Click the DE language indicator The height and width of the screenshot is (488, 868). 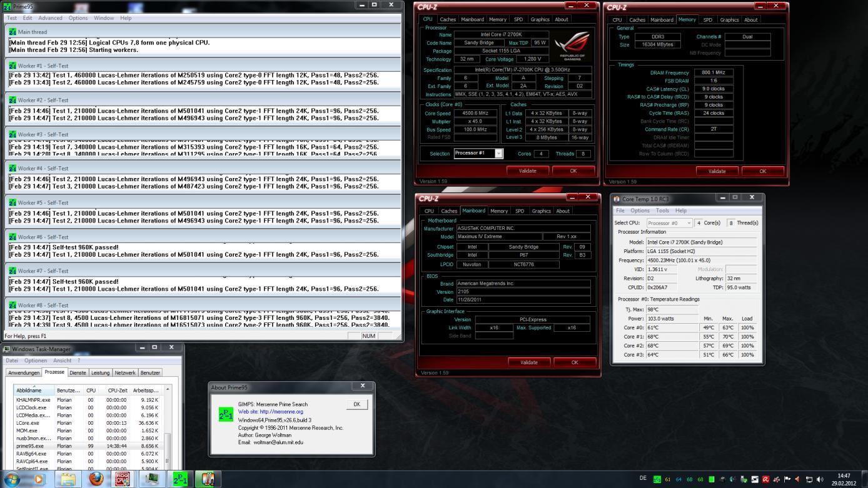[x=643, y=479]
